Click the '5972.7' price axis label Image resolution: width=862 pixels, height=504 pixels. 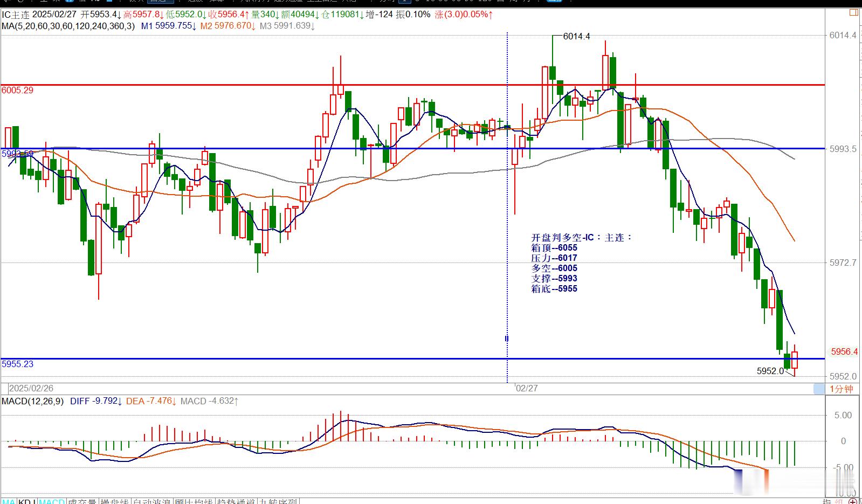[x=843, y=263]
